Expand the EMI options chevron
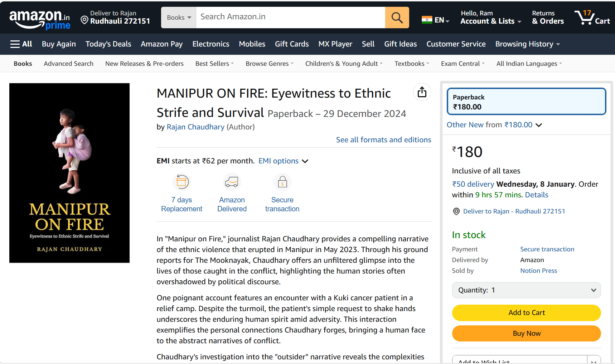The image size is (615, 364). point(305,161)
